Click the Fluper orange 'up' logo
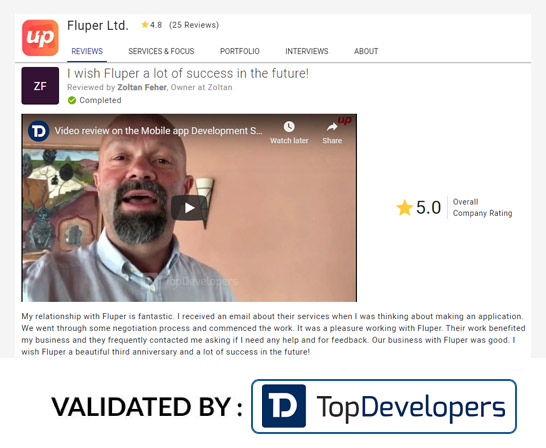The height and width of the screenshot is (448, 546). point(40,38)
